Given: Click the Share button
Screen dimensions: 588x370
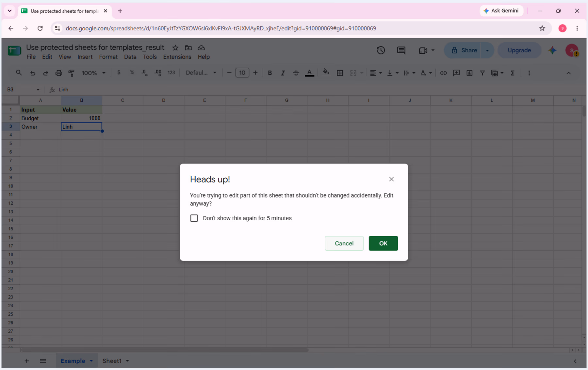Looking at the screenshot, I should pos(464,50).
